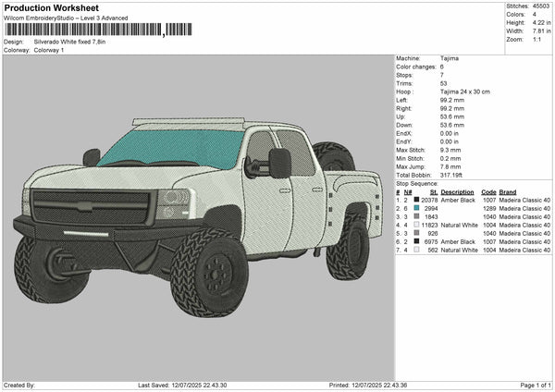The image size is (555, 392).
Task: Click the Page 1 of 1 indicator
Action: (536, 385)
